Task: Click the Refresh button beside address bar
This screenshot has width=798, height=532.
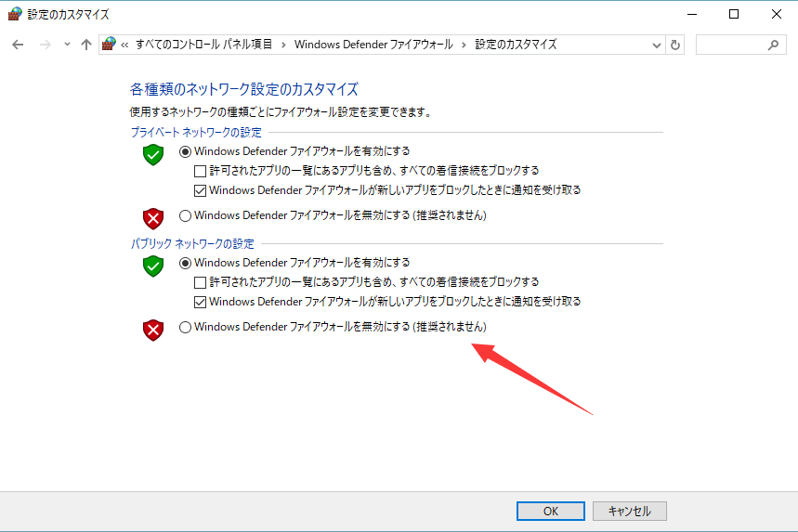Action: click(675, 45)
